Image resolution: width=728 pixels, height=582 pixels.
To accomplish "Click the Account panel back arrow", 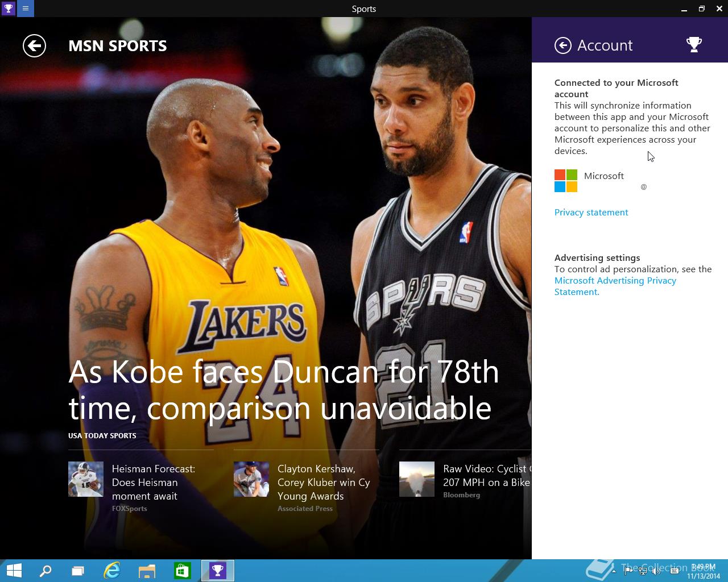I will 563,45.
